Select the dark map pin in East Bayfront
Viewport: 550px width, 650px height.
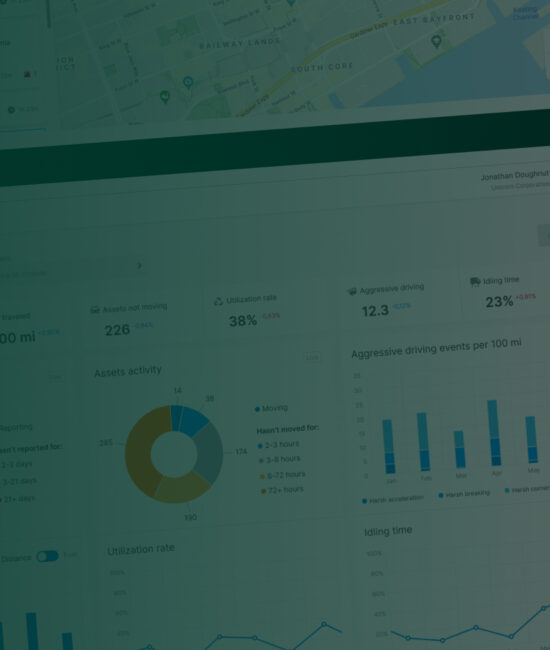click(436, 41)
